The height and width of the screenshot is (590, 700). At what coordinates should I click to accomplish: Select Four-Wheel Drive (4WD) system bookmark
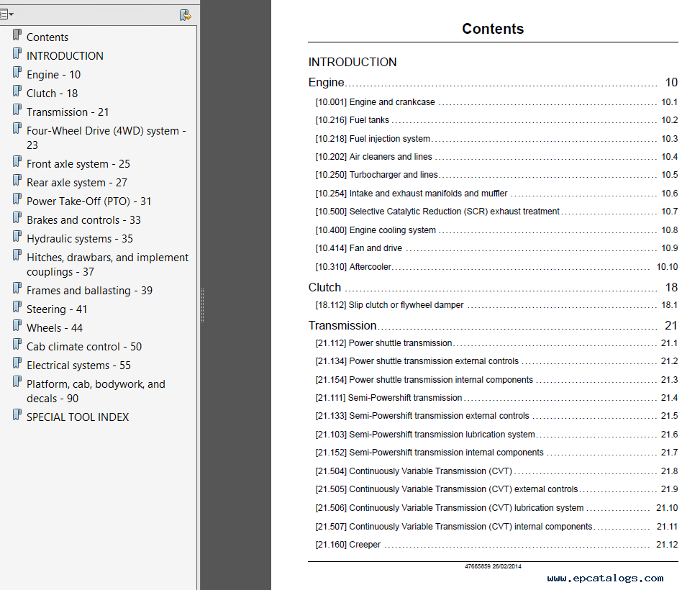tap(106, 138)
